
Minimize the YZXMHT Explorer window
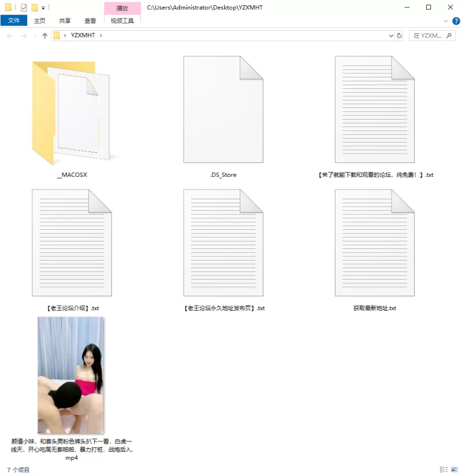pos(407,8)
